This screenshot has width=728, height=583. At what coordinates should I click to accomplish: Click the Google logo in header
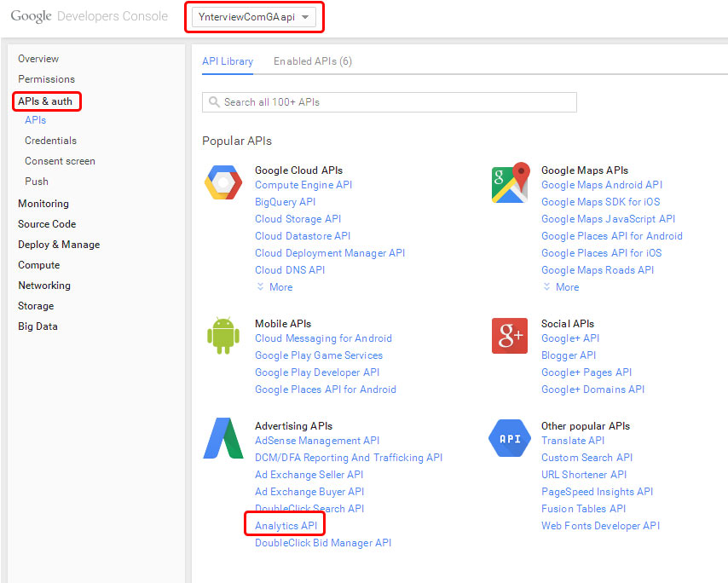(31, 16)
